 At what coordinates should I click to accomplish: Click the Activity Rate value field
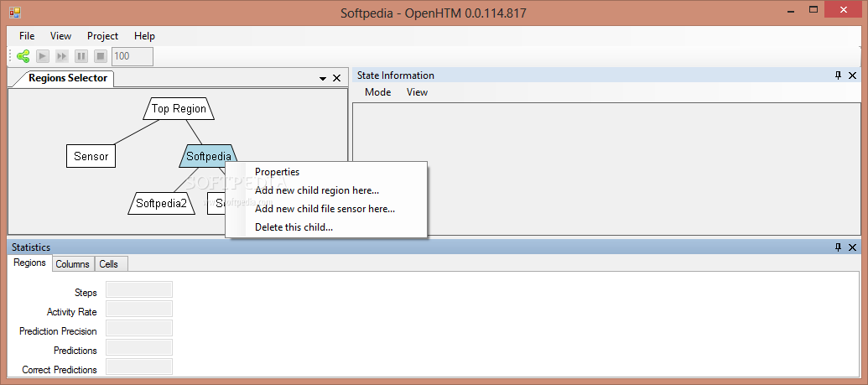click(x=139, y=310)
